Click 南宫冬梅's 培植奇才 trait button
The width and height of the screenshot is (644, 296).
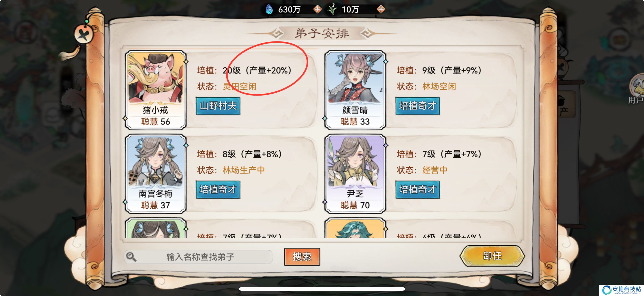[x=218, y=190]
